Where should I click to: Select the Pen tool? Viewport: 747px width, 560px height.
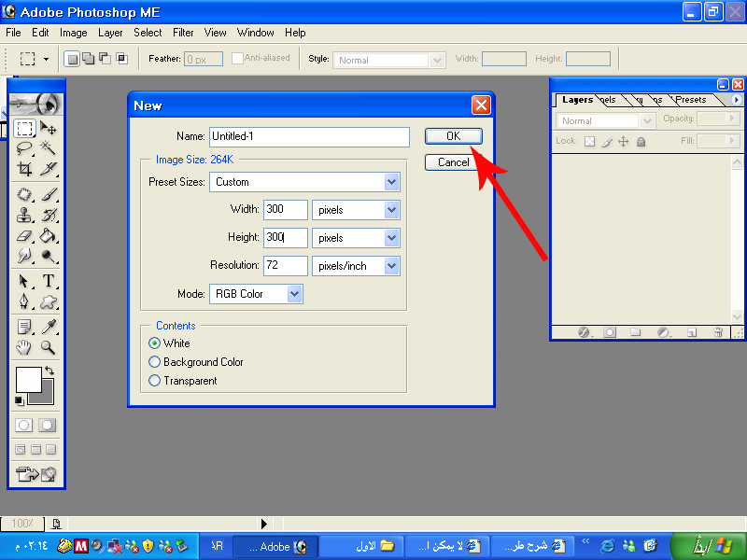pyautogui.click(x=24, y=301)
